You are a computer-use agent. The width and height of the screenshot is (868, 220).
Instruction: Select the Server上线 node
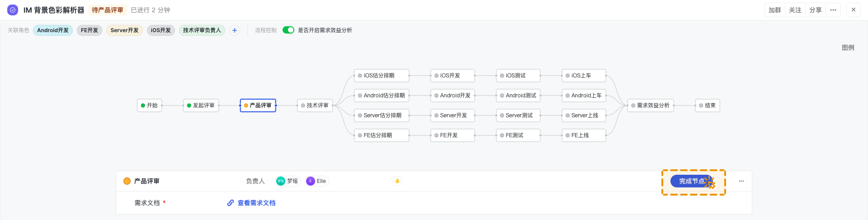tap(584, 115)
